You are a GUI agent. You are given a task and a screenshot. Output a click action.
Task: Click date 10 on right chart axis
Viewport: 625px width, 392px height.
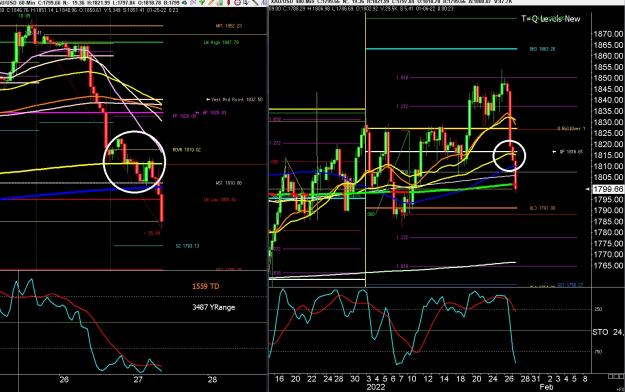(411, 379)
